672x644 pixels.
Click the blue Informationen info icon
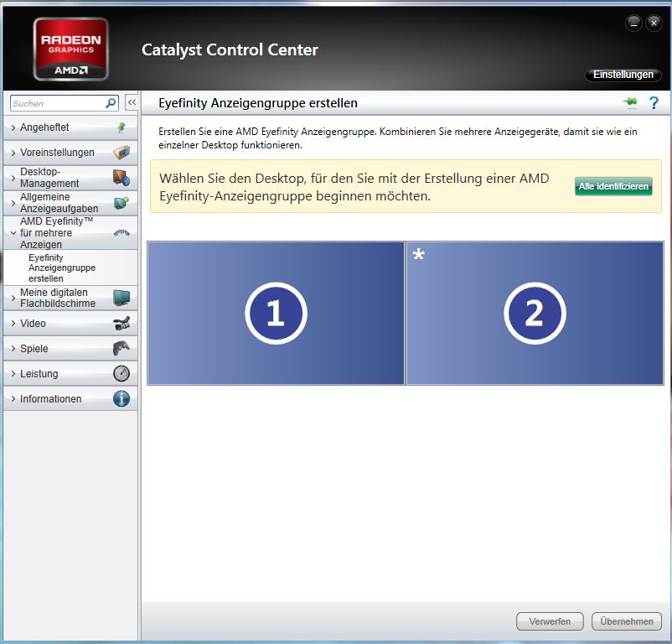[x=121, y=398]
